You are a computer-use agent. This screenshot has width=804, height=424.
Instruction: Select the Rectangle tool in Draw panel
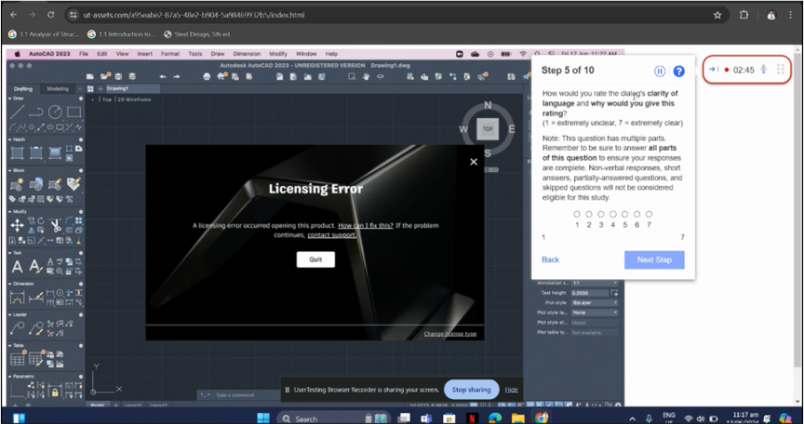[x=74, y=111]
